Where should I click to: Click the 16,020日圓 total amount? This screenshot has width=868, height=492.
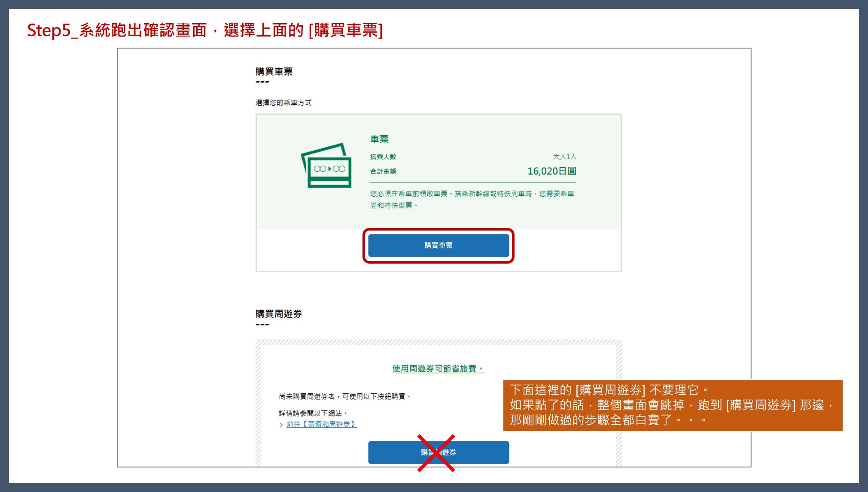click(x=551, y=171)
